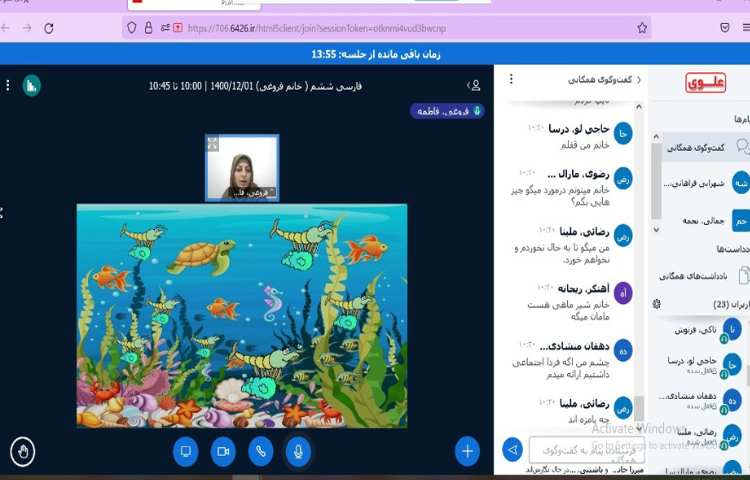
Task: Toggle webcam sharing with the camera button
Action: (223, 451)
